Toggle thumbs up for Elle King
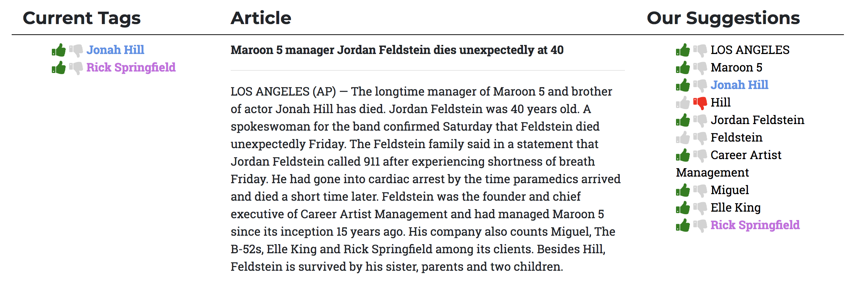The width and height of the screenshot is (868, 289). coord(683,208)
